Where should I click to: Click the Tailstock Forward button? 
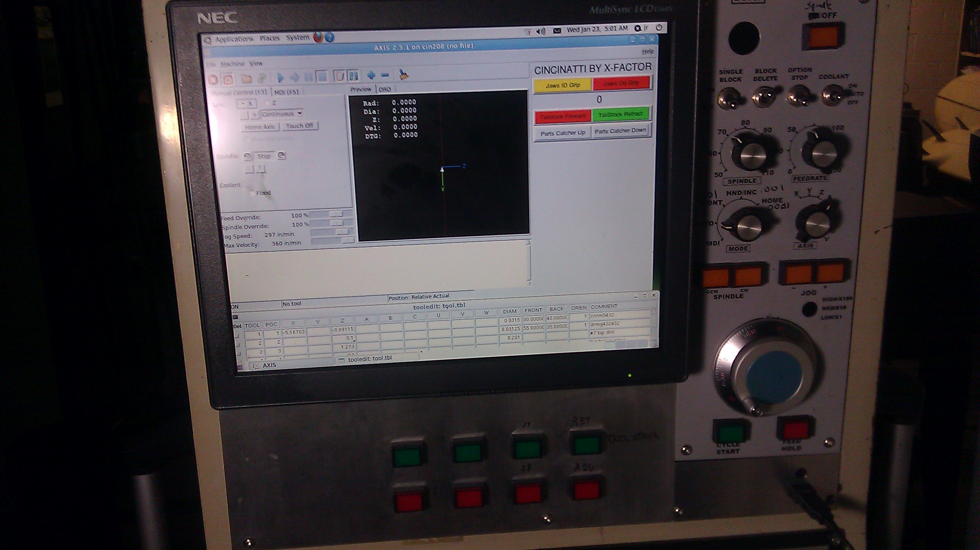coord(563,116)
